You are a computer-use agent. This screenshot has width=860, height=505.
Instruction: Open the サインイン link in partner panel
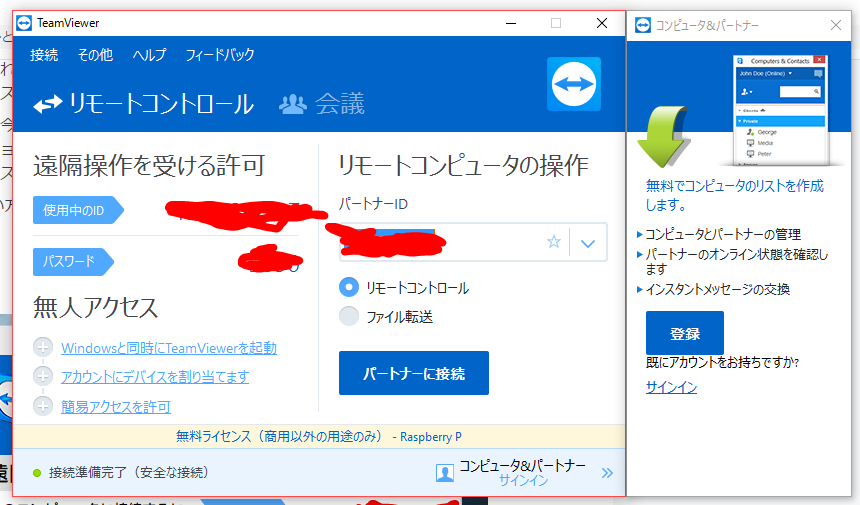pyautogui.click(x=671, y=387)
